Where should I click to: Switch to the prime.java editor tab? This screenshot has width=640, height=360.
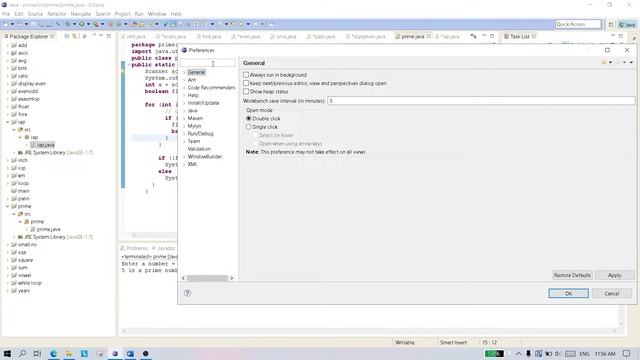pos(413,36)
